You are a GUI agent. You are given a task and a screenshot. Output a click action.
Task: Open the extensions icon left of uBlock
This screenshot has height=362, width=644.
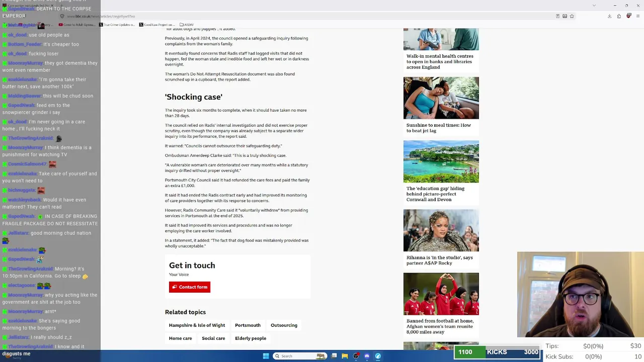point(619,16)
